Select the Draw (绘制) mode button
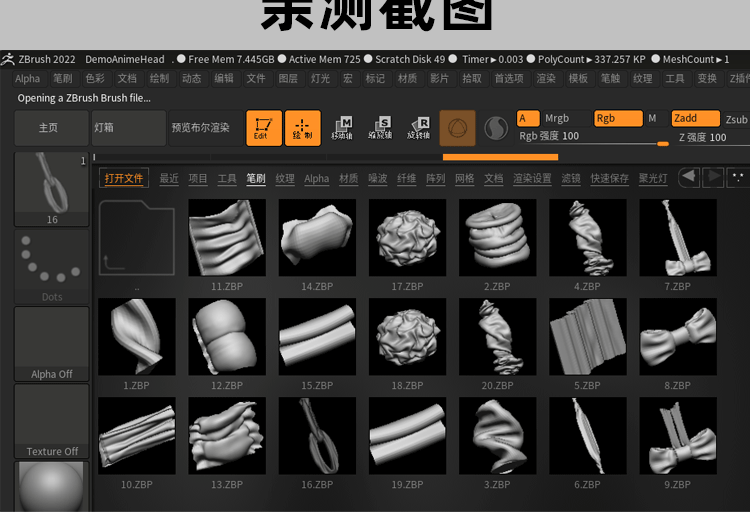 pos(302,128)
